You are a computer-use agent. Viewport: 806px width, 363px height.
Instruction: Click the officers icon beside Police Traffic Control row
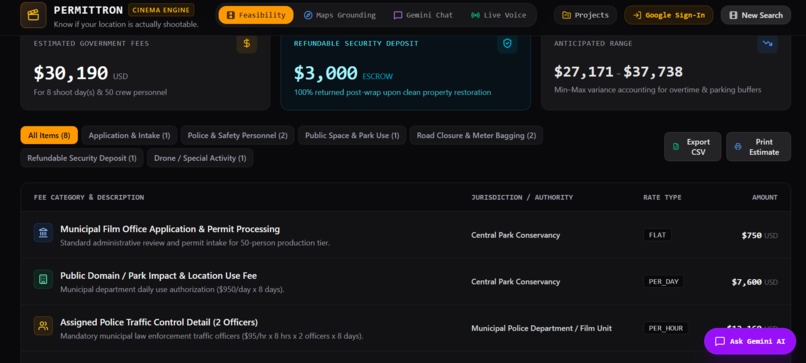pos(43,326)
